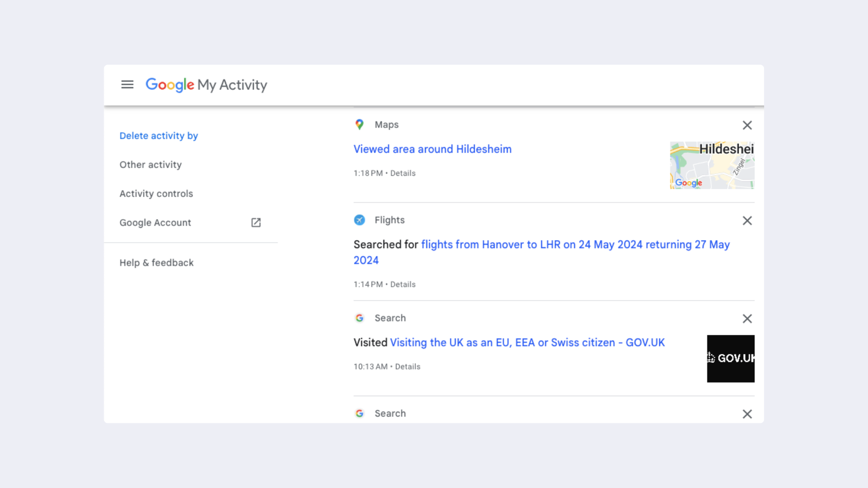Click the Google My Activity logo

[x=206, y=85]
